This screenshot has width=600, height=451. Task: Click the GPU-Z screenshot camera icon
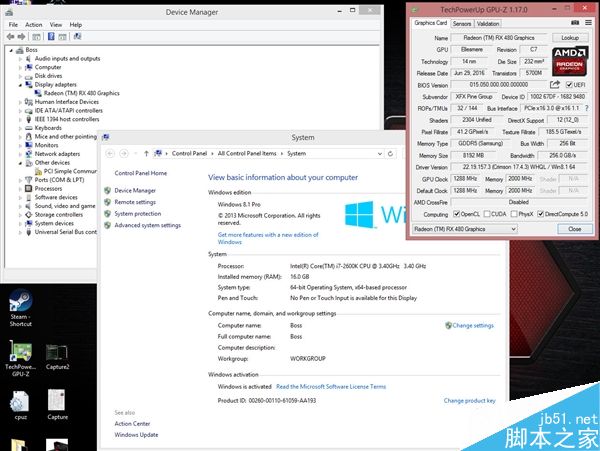point(575,23)
